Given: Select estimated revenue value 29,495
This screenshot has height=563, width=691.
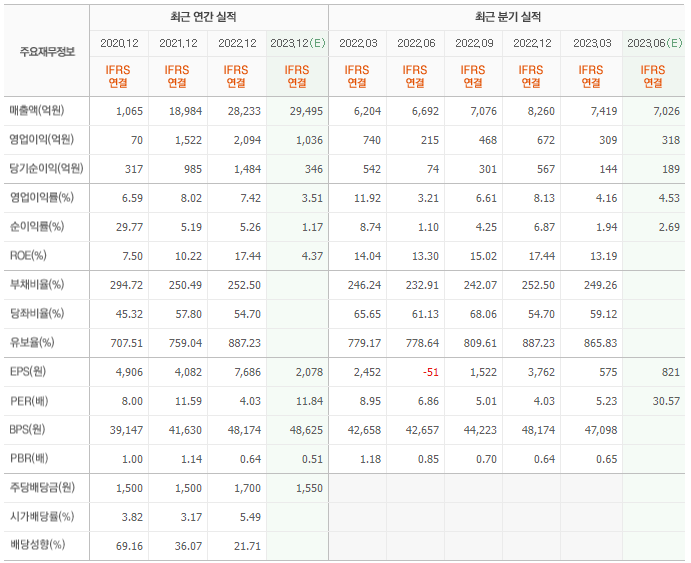Looking at the screenshot, I should [x=306, y=111].
